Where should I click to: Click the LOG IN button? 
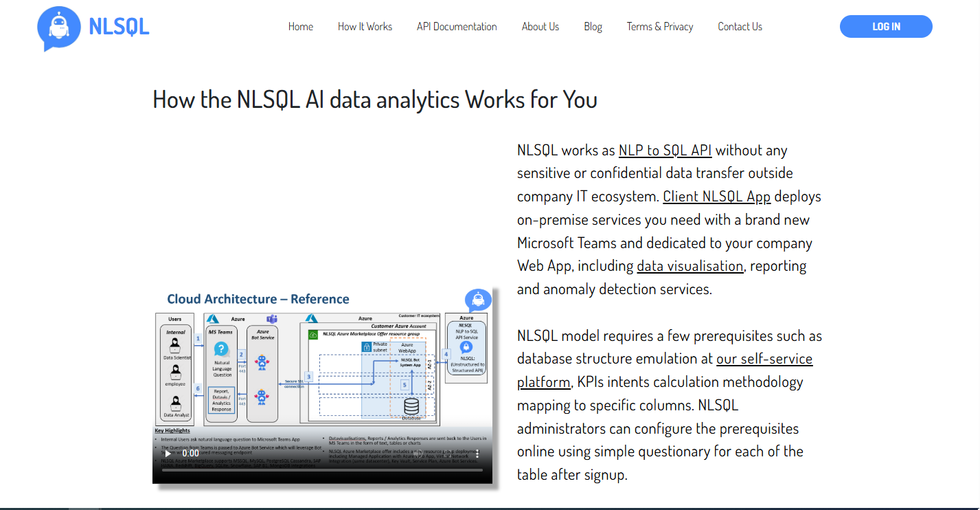[886, 27]
